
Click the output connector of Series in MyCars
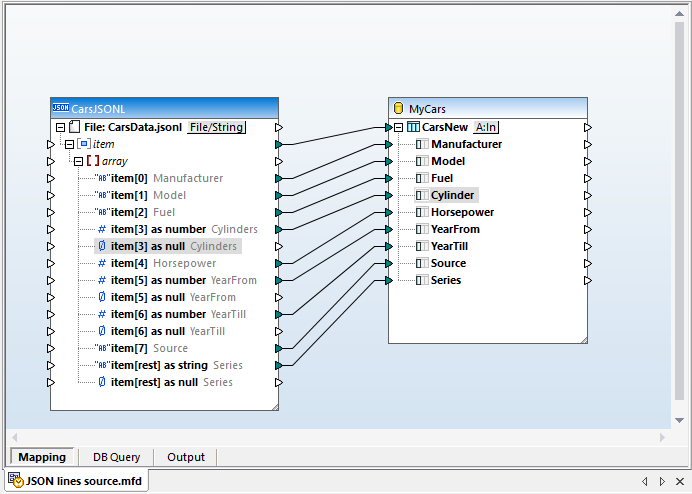pos(588,280)
